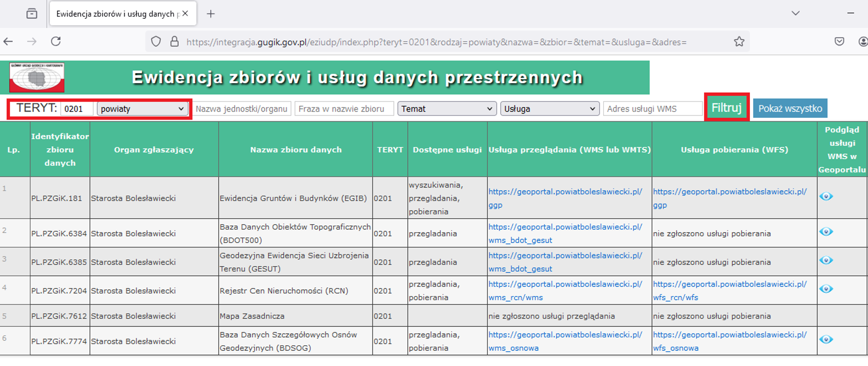Click Usługa pobierania (WFS) header

pyautogui.click(x=734, y=150)
